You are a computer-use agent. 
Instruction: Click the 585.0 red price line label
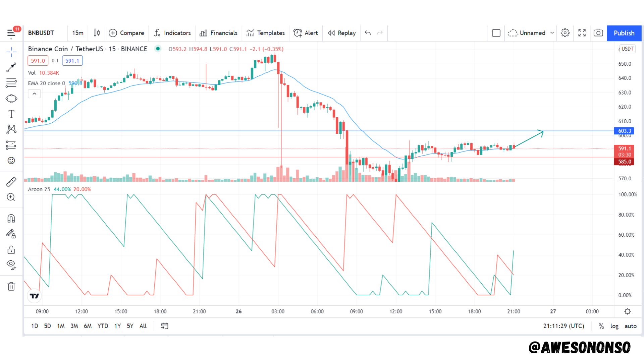coord(625,162)
